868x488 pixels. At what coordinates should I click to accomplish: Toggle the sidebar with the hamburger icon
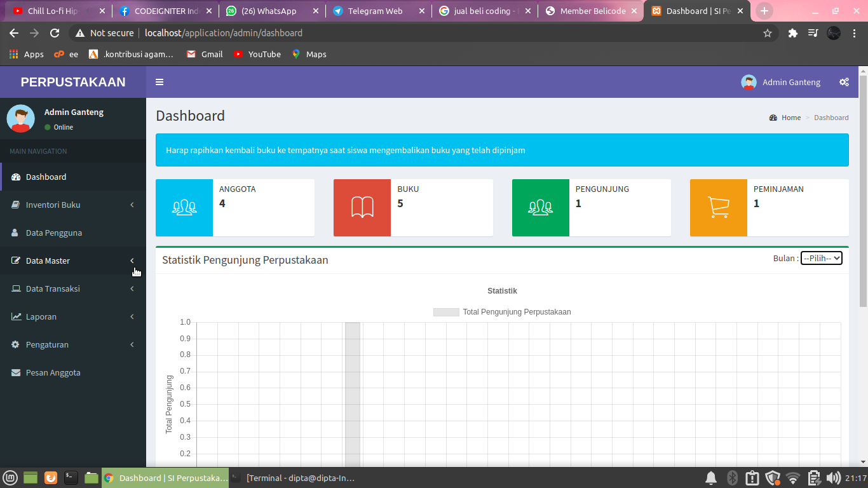159,82
